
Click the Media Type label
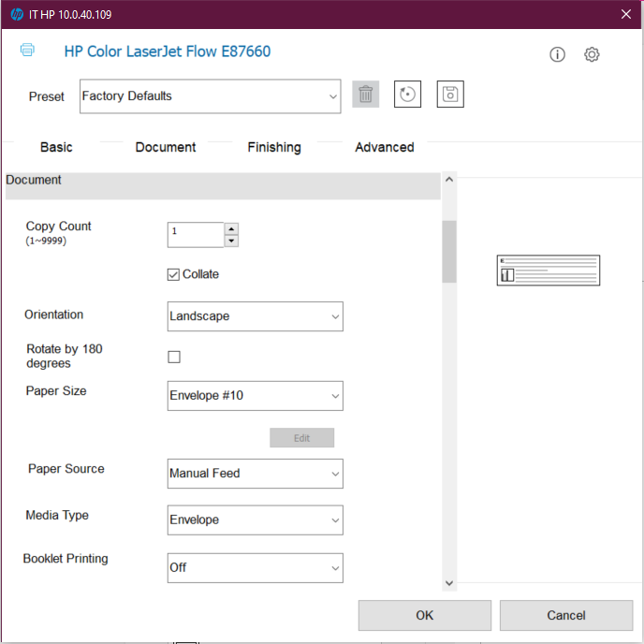[x=57, y=516]
